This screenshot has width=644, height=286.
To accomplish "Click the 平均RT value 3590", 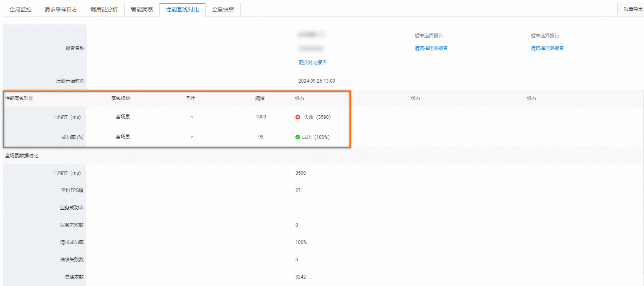I will pos(301,173).
